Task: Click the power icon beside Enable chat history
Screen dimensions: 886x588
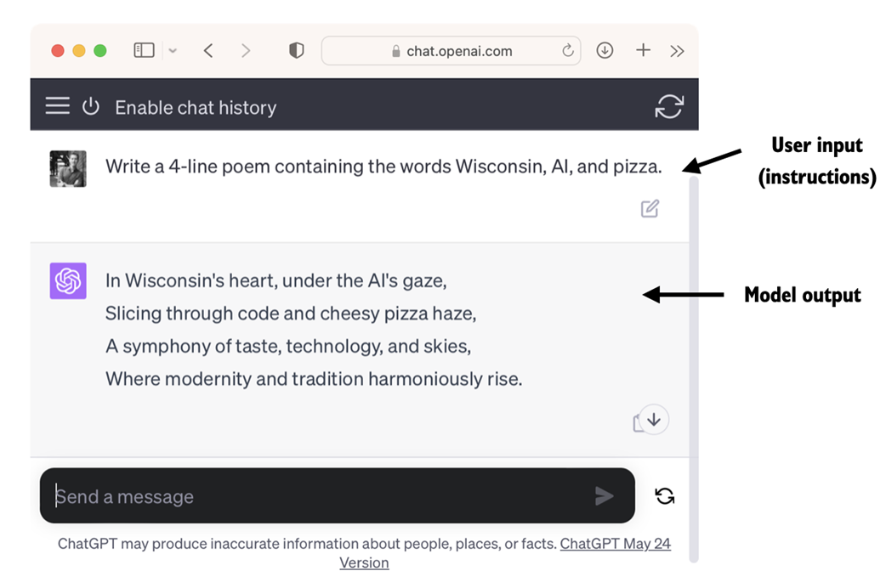Action: 91,106
